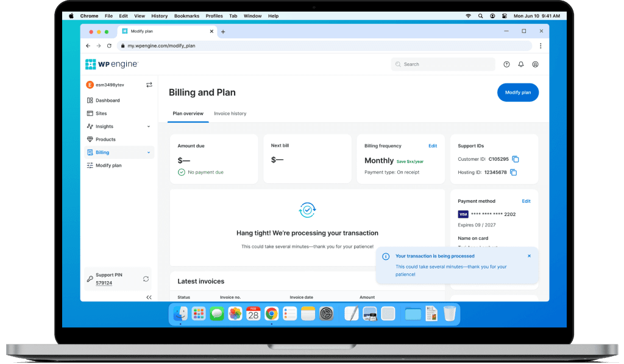624x364 pixels.
Task: Open Chrome's three-dot menu
Action: (x=541, y=46)
